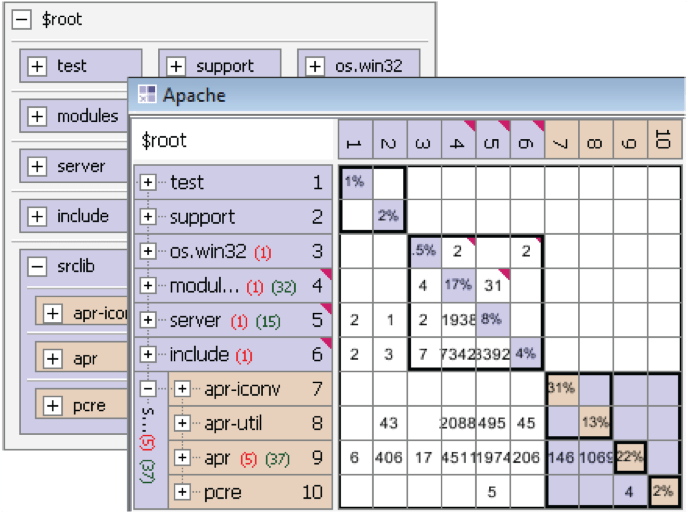Click column header 10
Viewport: 687px width, 512px height.
[x=663, y=144]
